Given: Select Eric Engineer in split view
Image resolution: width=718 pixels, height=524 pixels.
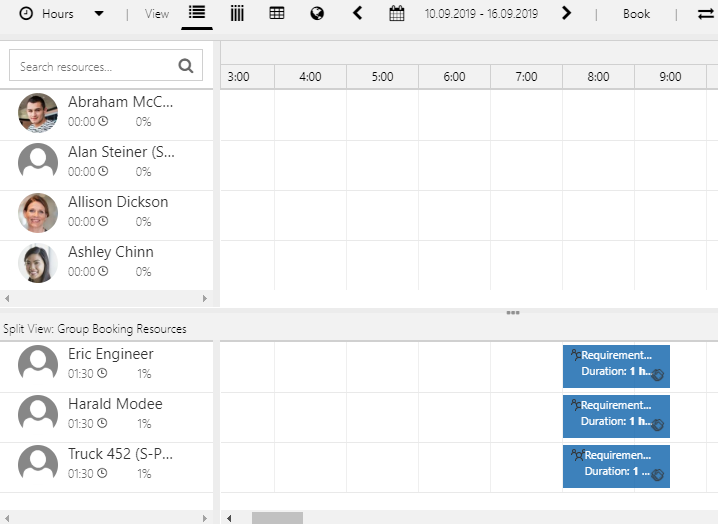Looking at the screenshot, I should pyautogui.click(x=106, y=367).
